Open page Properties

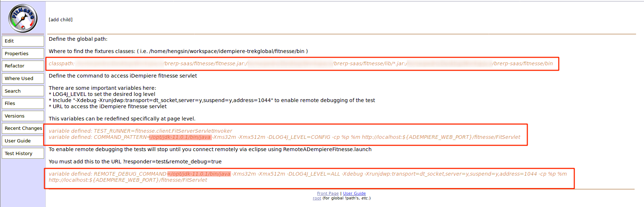[x=23, y=53]
